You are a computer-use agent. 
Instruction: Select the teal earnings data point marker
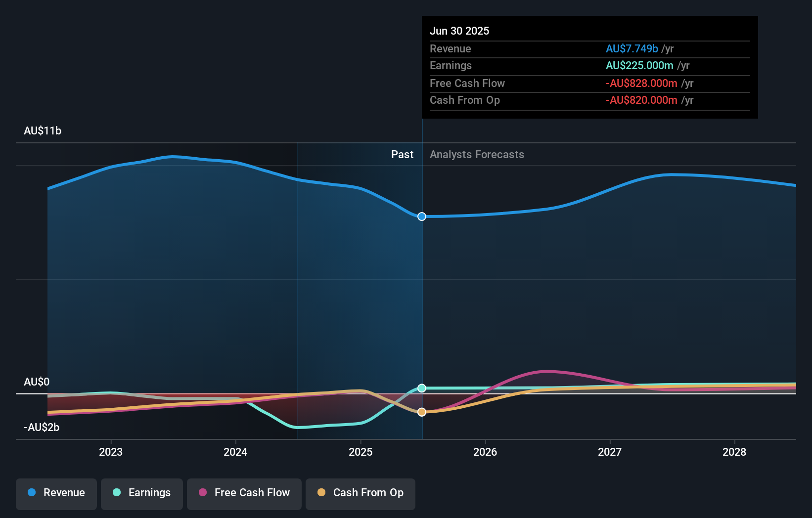[x=421, y=388]
